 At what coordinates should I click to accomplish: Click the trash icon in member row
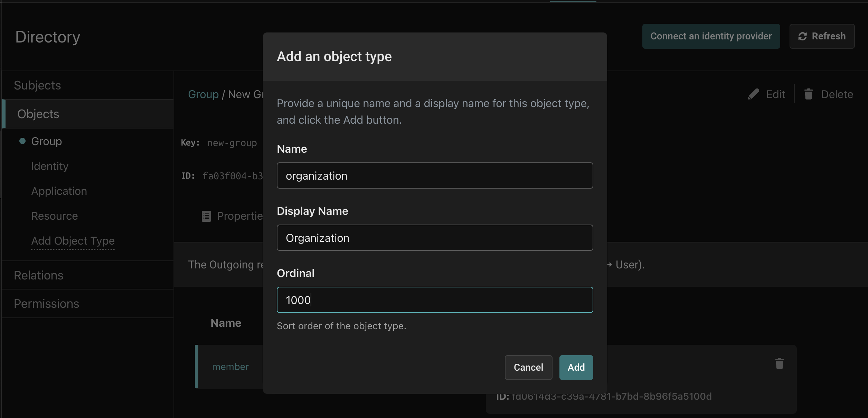[x=779, y=363]
